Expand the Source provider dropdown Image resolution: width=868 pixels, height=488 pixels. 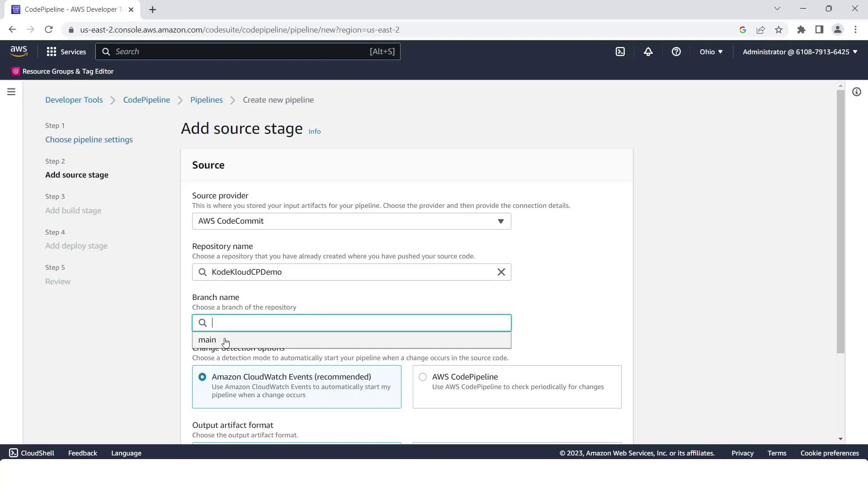351,221
